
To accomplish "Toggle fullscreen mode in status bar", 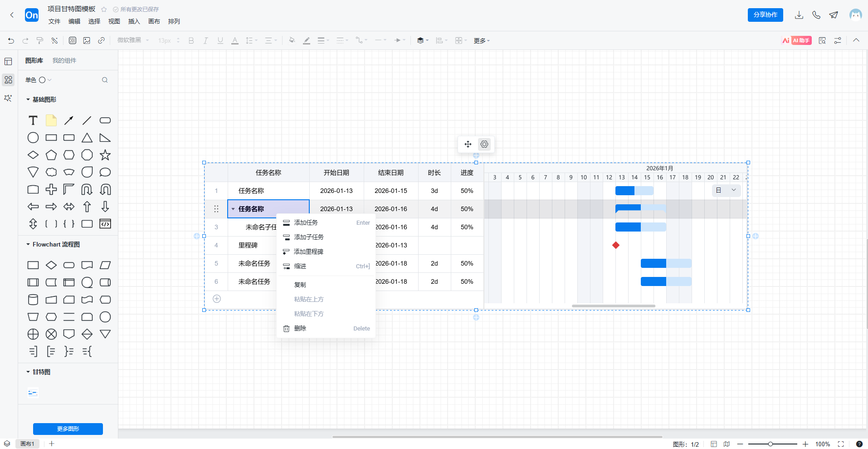I will pyautogui.click(x=841, y=444).
